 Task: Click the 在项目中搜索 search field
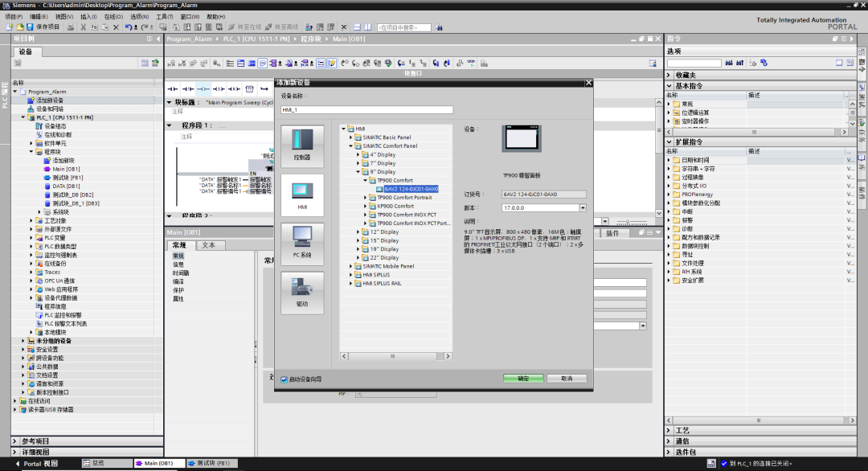tap(404, 27)
